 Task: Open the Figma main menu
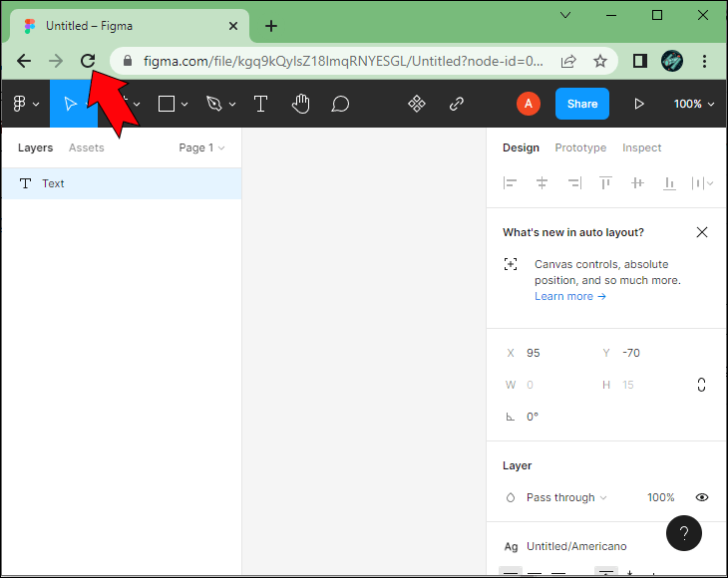tap(24, 104)
